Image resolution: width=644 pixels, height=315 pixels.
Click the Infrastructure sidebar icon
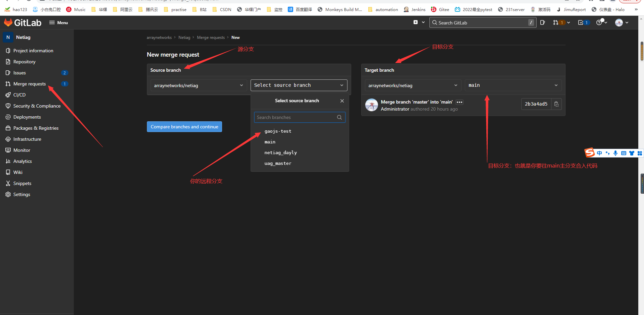(8, 139)
